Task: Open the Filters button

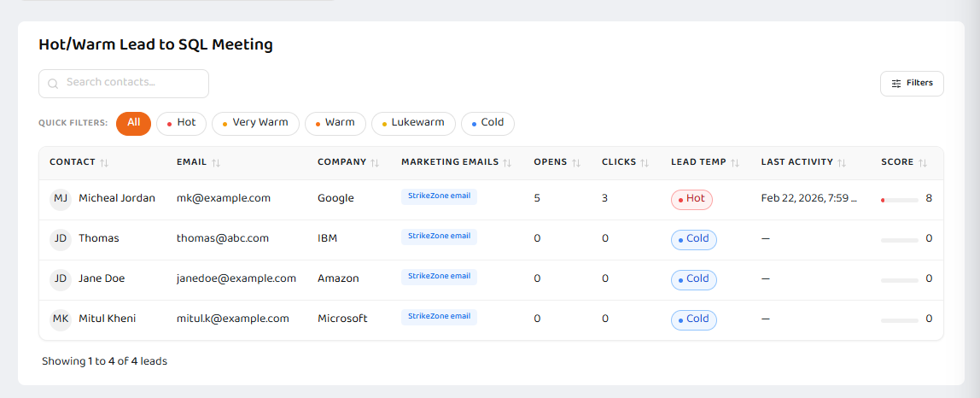Action: (912, 83)
